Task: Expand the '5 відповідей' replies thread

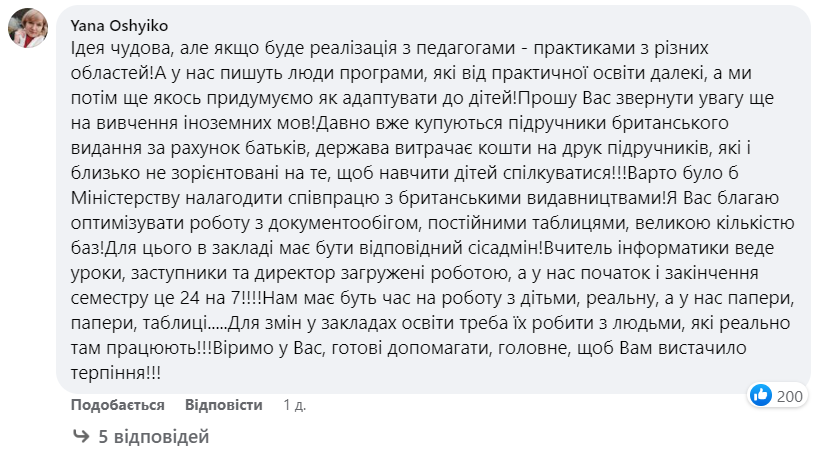Action: click(153, 437)
